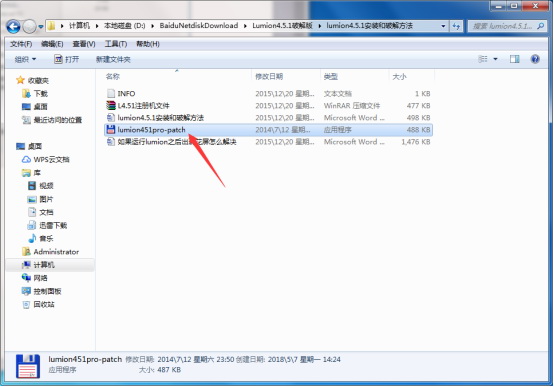Click the greyed Forward navigation button
Viewport: 554px width, 387px height.
pos(29,26)
